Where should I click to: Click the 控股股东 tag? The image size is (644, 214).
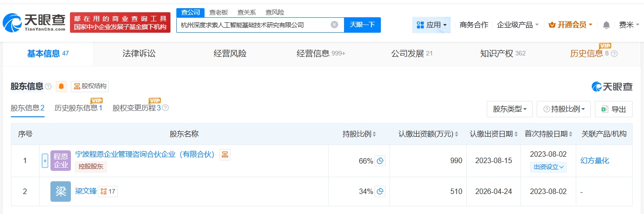[x=91, y=167]
